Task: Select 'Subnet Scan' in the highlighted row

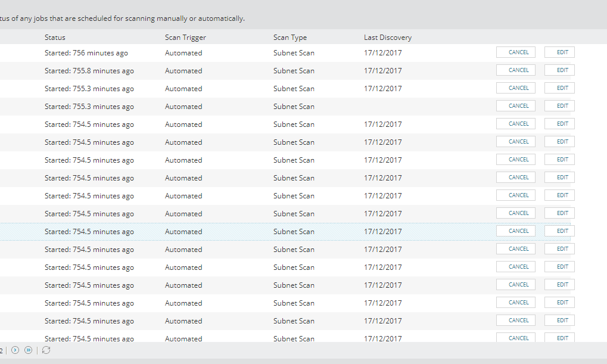Action: click(x=294, y=232)
